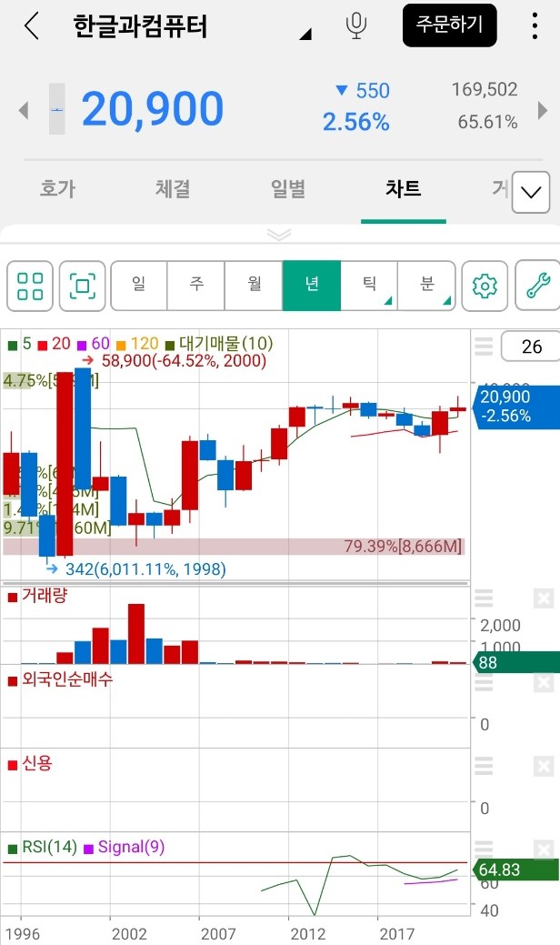Go to next stock with right arrow

point(543,110)
